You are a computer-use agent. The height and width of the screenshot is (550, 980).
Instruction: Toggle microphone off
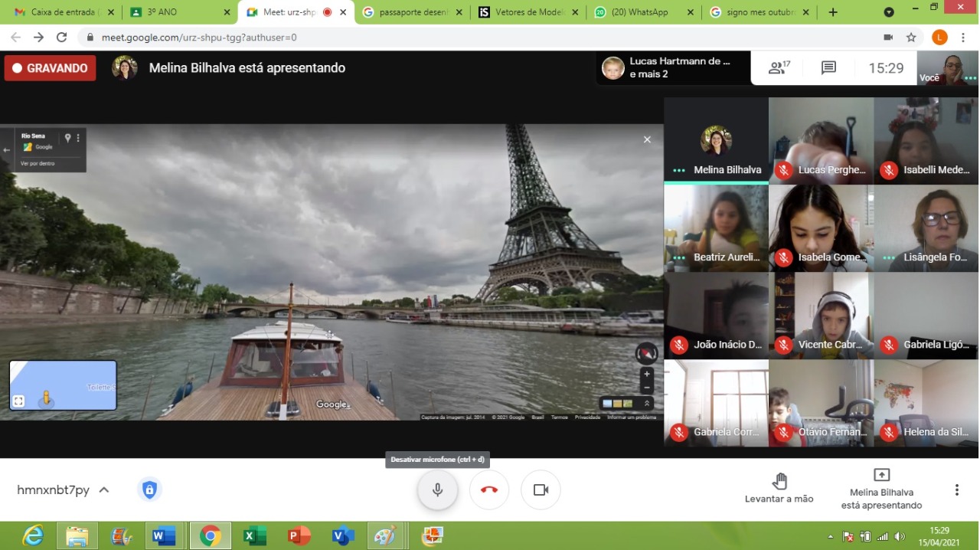[437, 490]
